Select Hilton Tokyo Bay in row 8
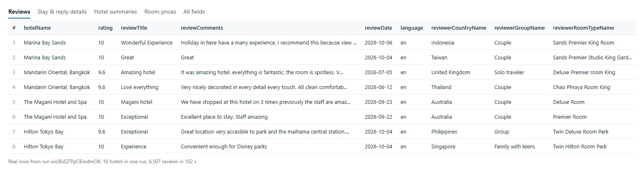 tap(44, 147)
